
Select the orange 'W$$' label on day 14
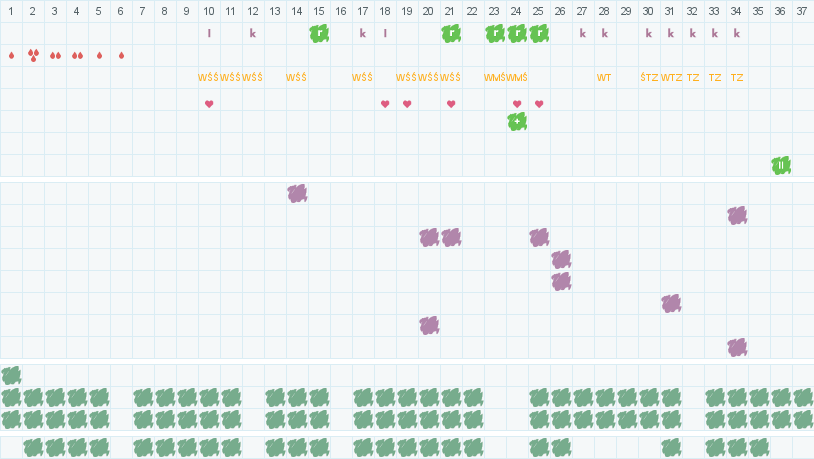pyautogui.click(x=296, y=77)
